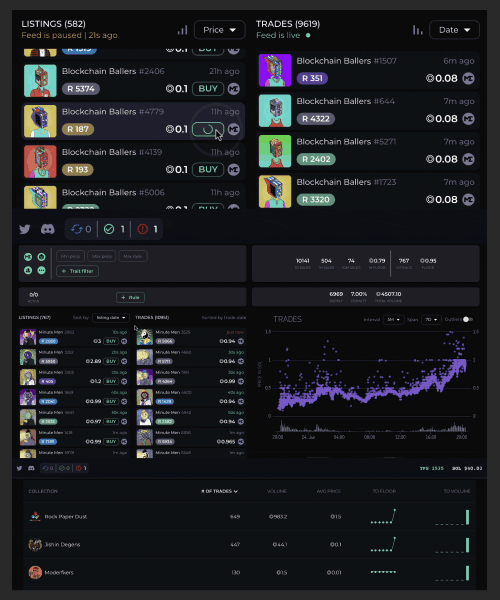Click loading BUY button on Blockchain Ballers #4779

pyautogui.click(x=208, y=129)
